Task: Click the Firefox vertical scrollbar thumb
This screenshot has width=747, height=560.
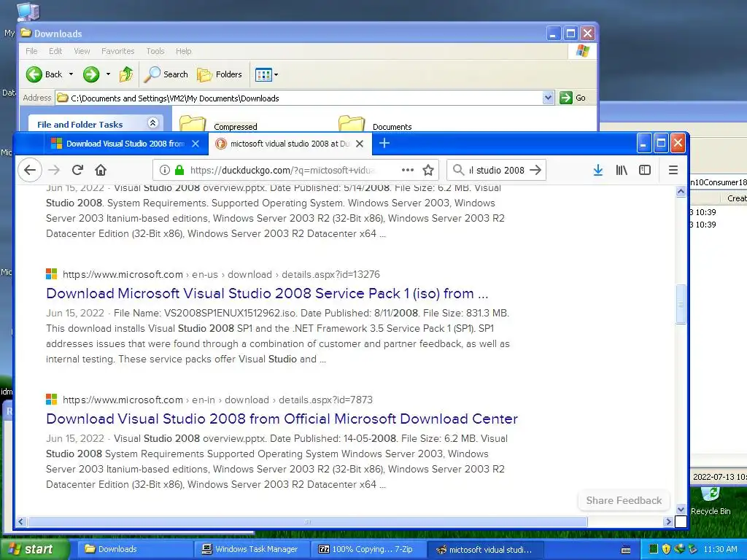Action: (681, 304)
